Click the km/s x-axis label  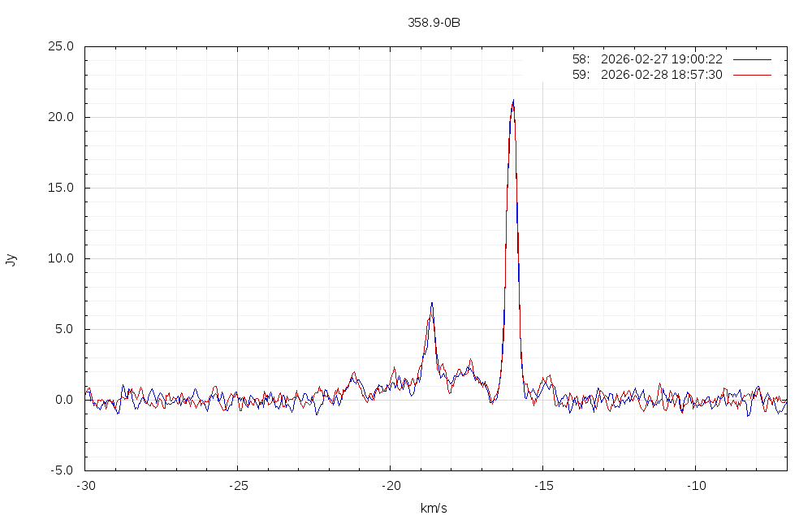click(x=434, y=509)
